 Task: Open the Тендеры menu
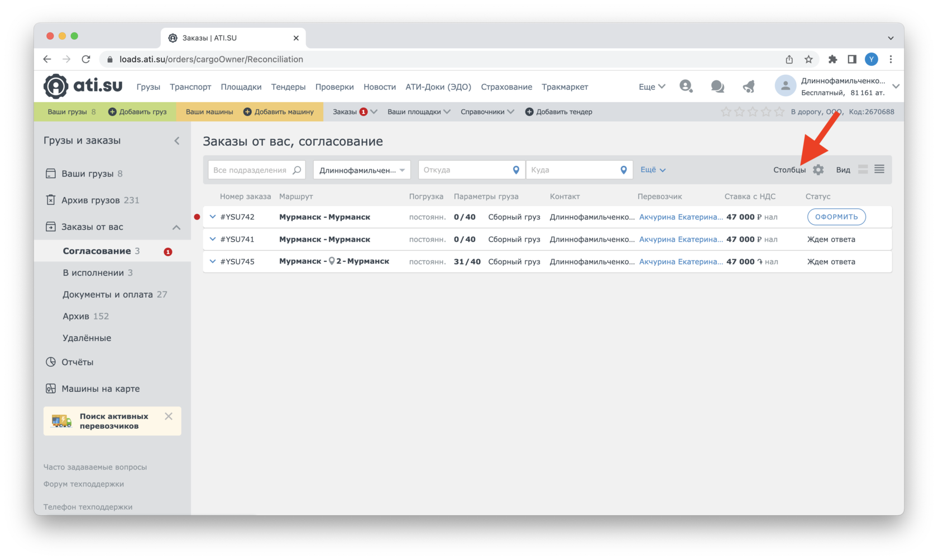[x=288, y=87]
